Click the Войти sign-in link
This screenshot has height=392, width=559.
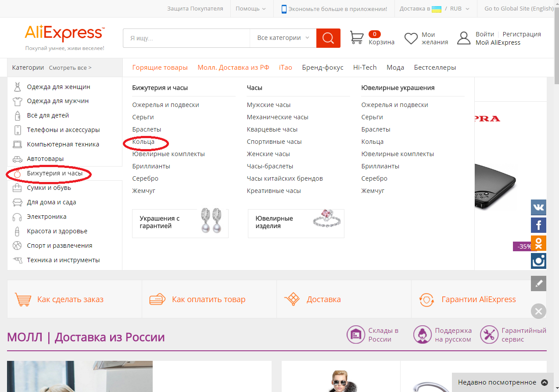(485, 34)
